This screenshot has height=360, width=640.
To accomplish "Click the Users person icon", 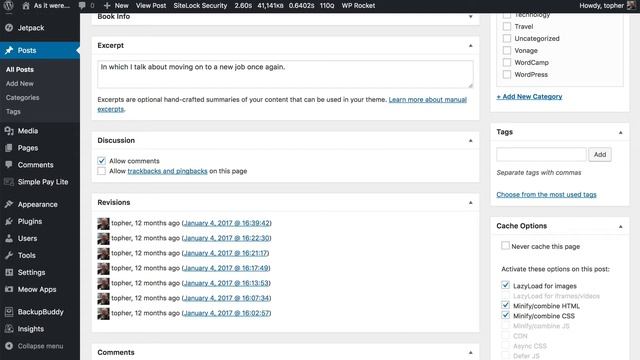I will click(x=9, y=238).
